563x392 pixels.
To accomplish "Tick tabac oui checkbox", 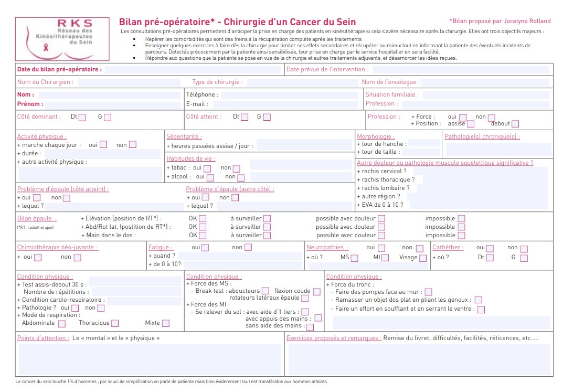I will click(x=207, y=168).
